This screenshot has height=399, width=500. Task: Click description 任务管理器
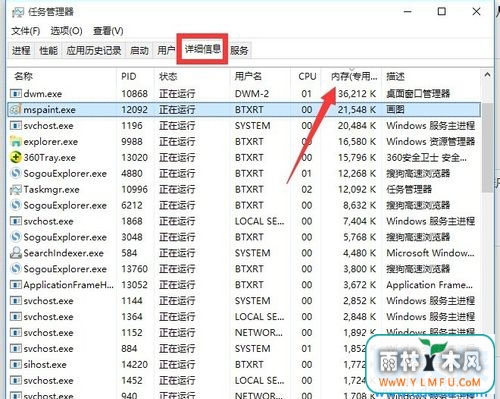(409, 189)
